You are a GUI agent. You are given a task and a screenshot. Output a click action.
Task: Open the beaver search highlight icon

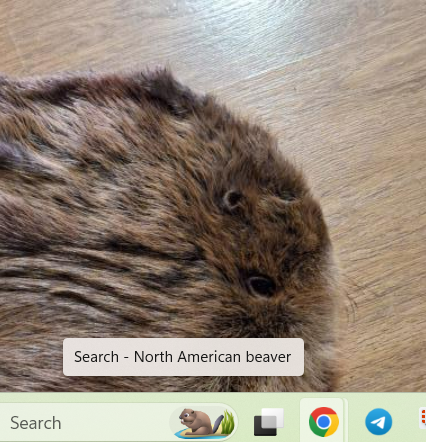click(x=204, y=422)
